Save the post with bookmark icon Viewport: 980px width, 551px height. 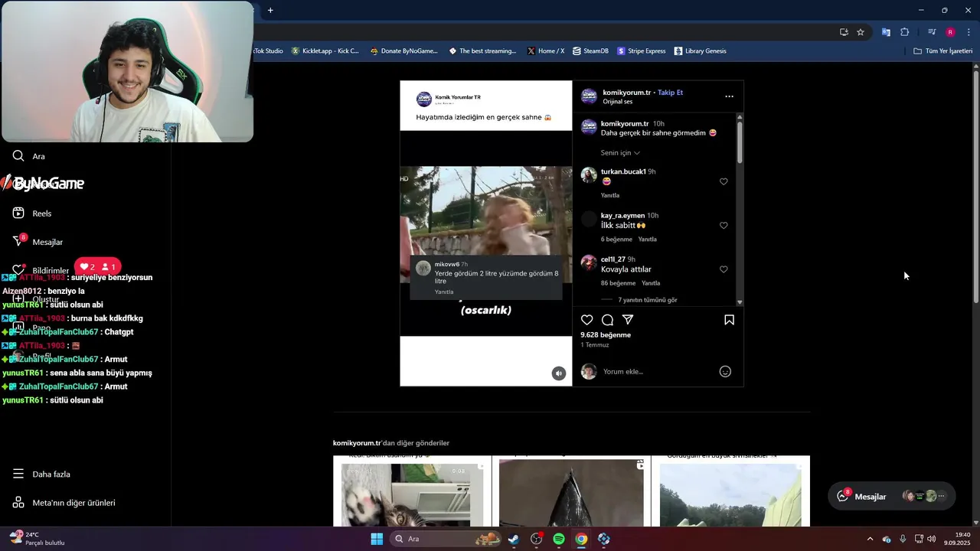[729, 320]
